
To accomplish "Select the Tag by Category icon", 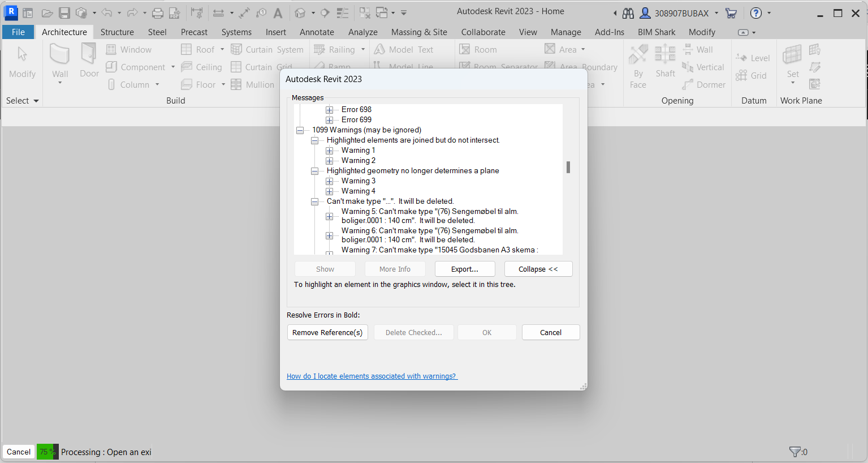I will (x=261, y=12).
